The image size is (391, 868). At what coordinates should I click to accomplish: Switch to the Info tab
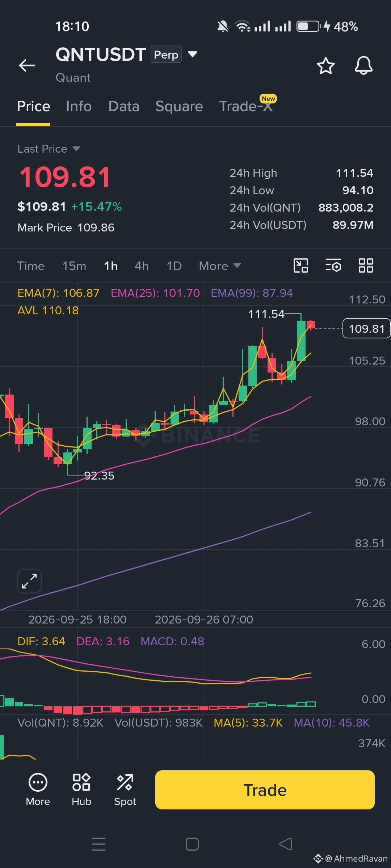click(79, 106)
